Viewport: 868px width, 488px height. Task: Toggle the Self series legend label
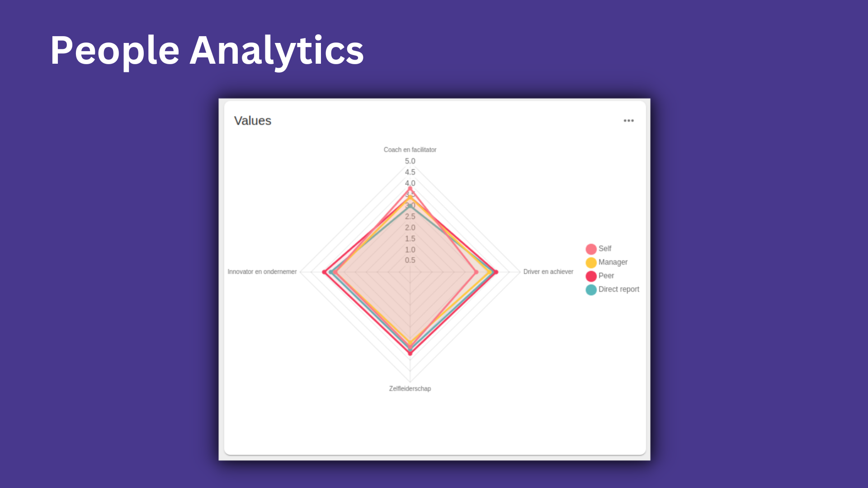605,249
